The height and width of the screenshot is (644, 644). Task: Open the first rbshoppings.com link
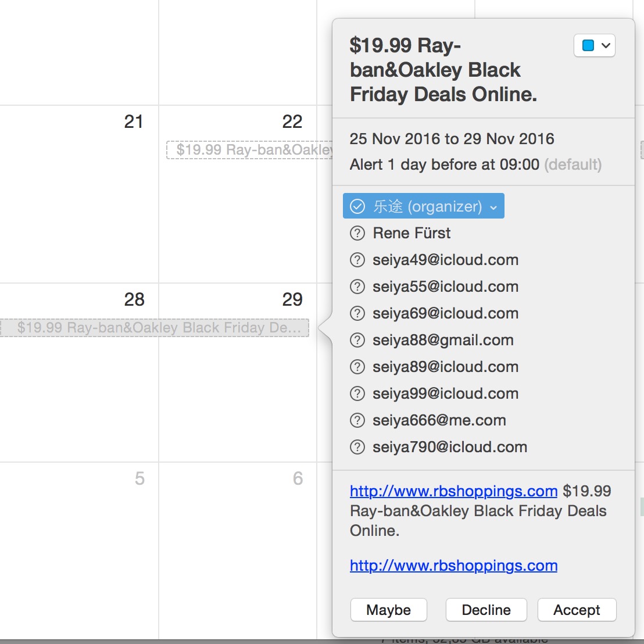(x=453, y=491)
